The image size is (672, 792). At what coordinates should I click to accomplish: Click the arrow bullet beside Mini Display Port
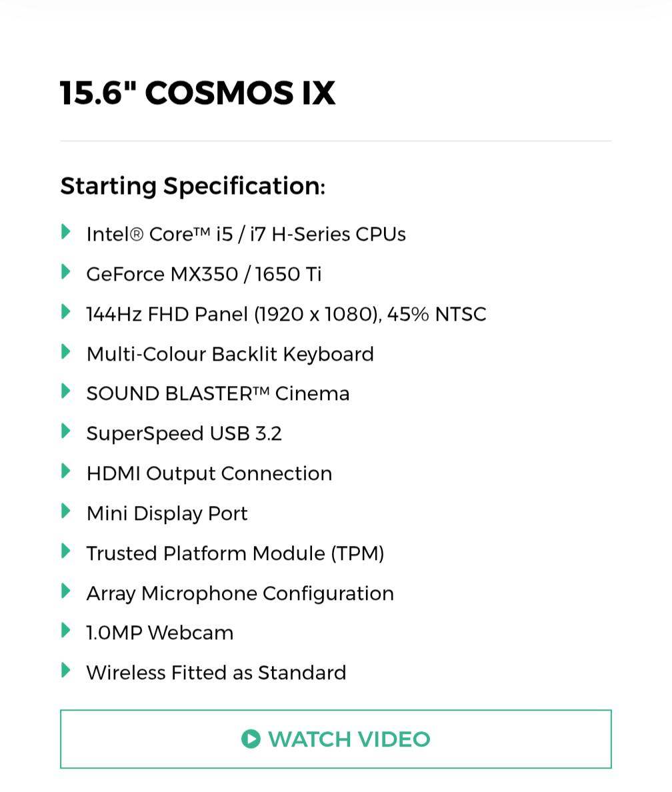66,511
